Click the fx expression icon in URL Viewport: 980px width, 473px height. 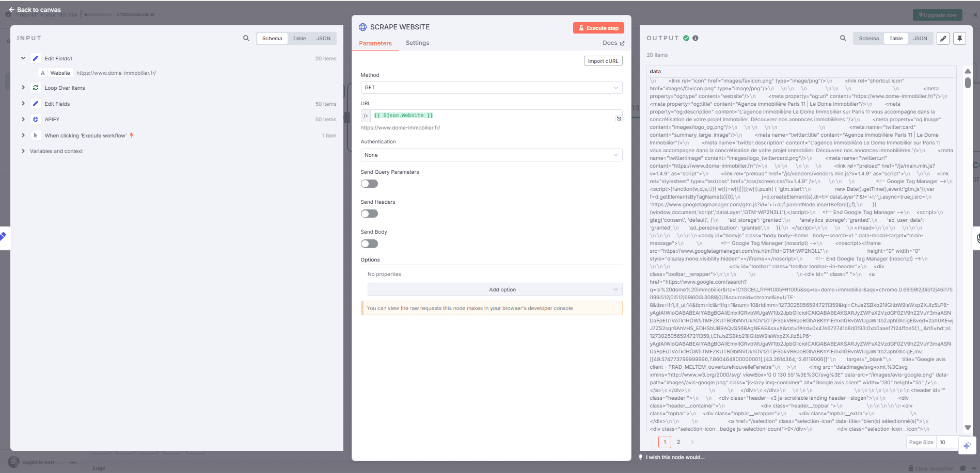click(366, 116)
